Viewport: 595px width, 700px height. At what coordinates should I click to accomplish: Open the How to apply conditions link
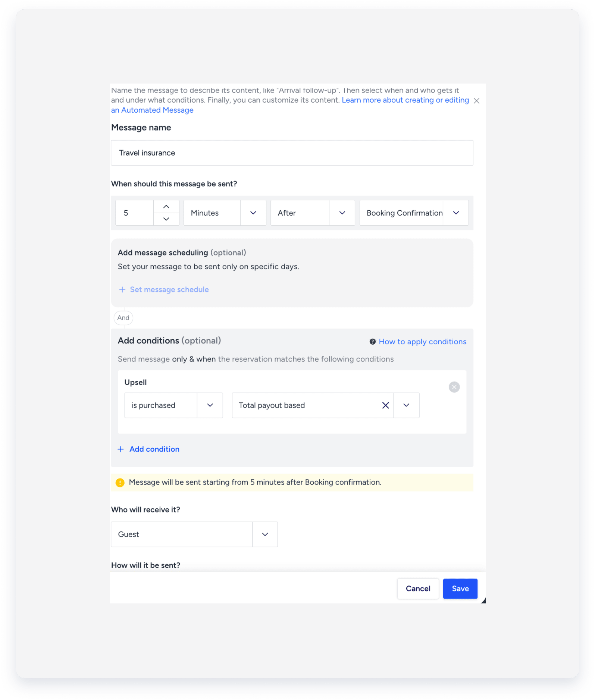pos(422,342)
